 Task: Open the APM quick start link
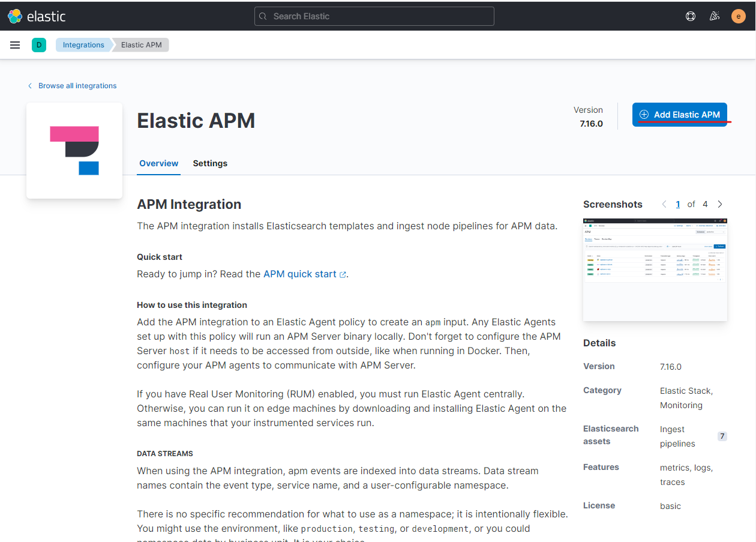click(x=300, y=274)
